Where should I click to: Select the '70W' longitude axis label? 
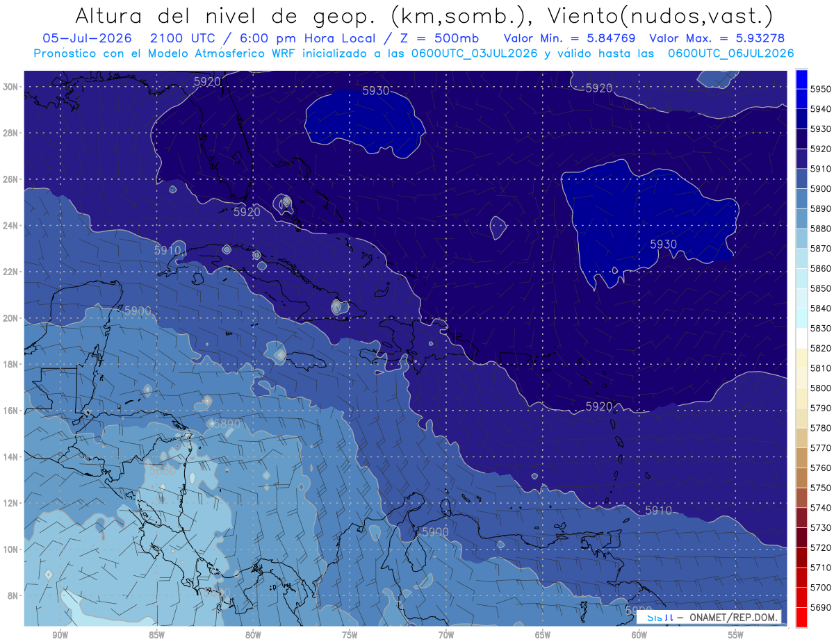(x=446, y=635)
